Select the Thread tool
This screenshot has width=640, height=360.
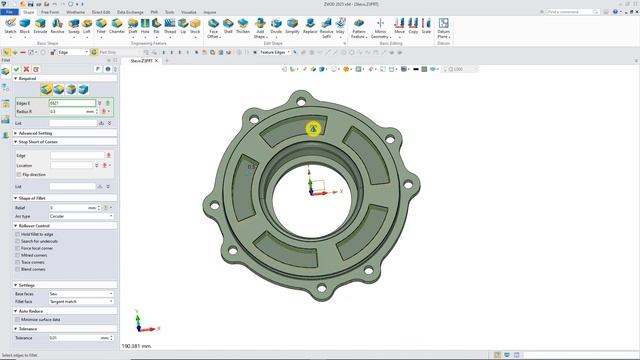click(170, 26)
